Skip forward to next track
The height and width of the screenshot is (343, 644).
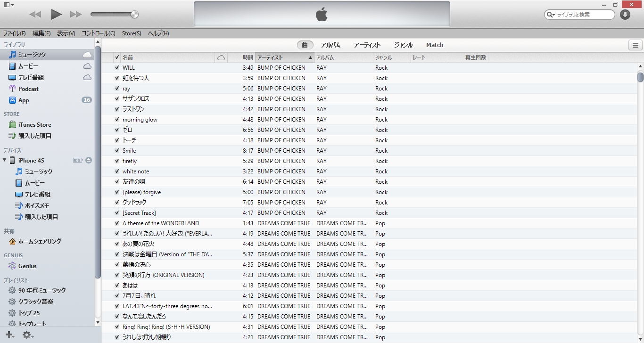point(76,15)
